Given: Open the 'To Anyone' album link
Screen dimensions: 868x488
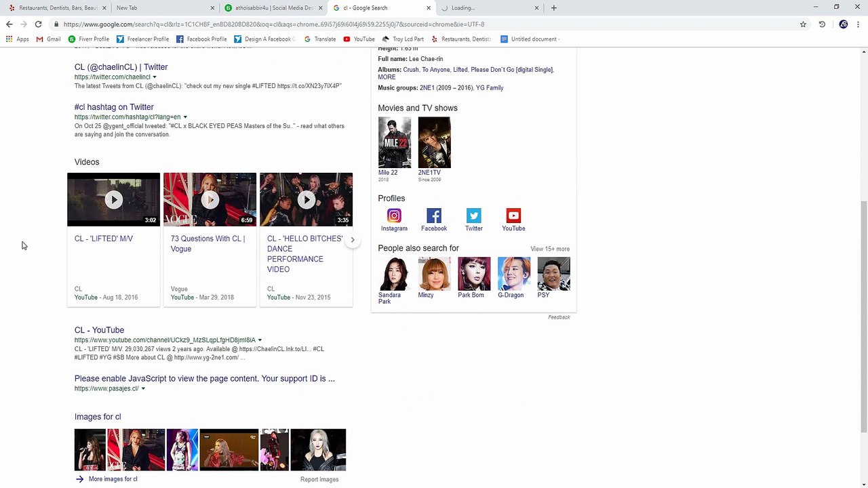Looking at the screenshot, I should coord(436,70).
